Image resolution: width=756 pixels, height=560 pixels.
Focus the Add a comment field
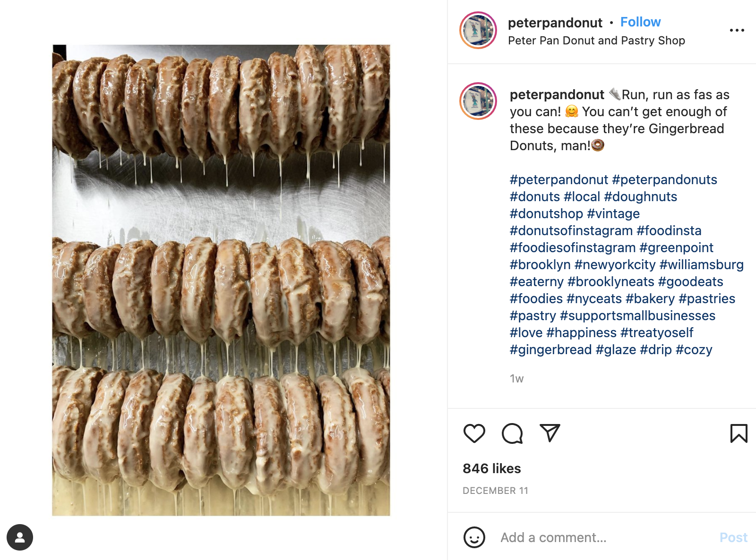tap(605, 537)
